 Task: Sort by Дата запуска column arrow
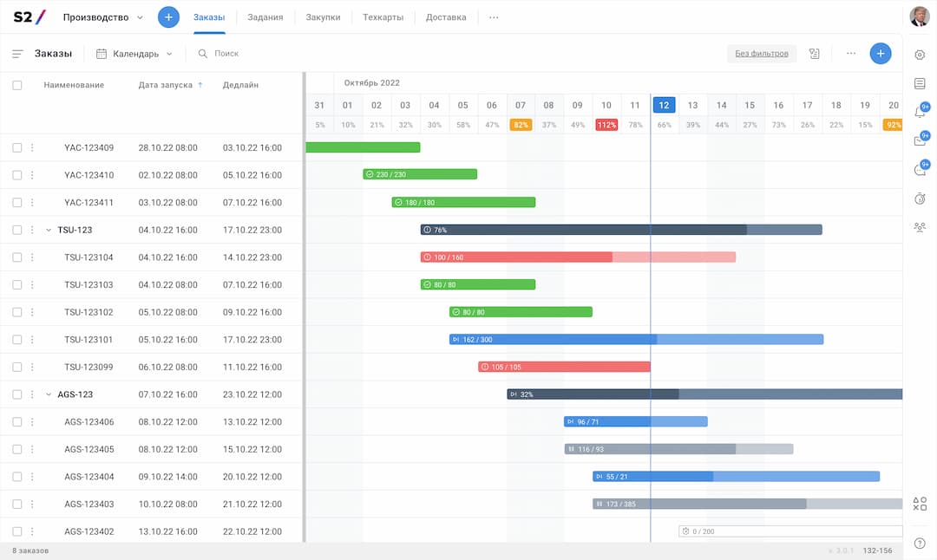(200, 85)
